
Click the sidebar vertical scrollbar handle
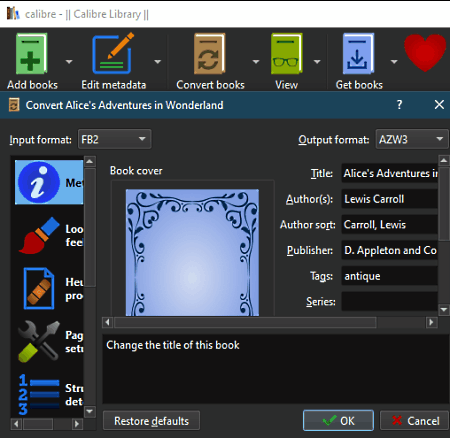coord(89,227)
